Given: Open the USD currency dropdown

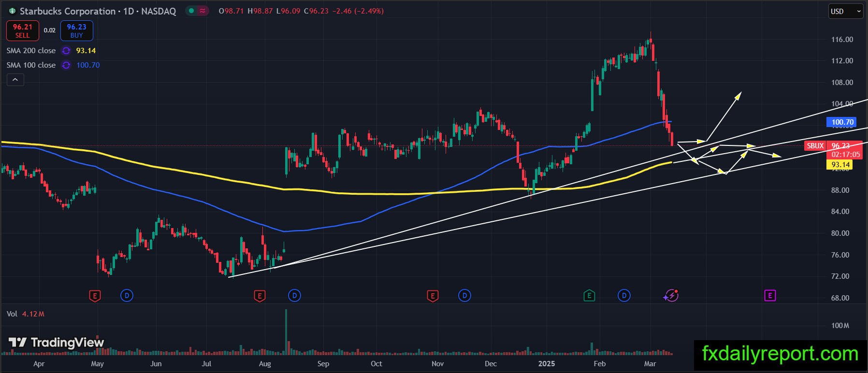Looking at the screenshot, I should [846, 11].
